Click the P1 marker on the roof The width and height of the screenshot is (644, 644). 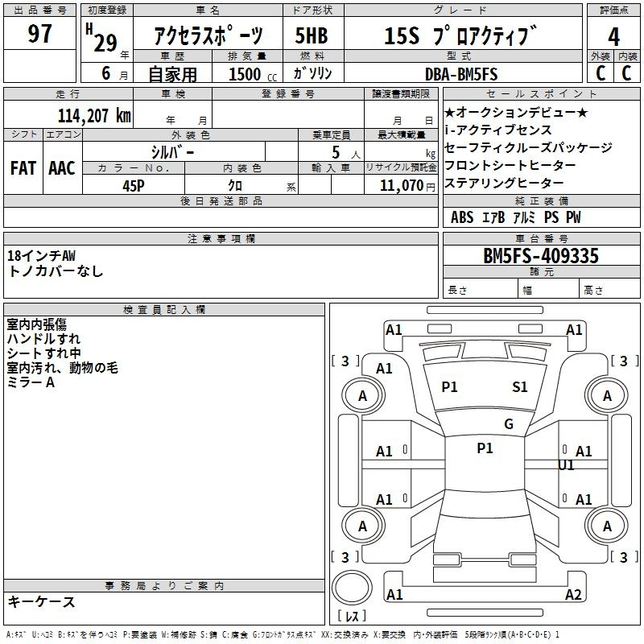point(485,448)
